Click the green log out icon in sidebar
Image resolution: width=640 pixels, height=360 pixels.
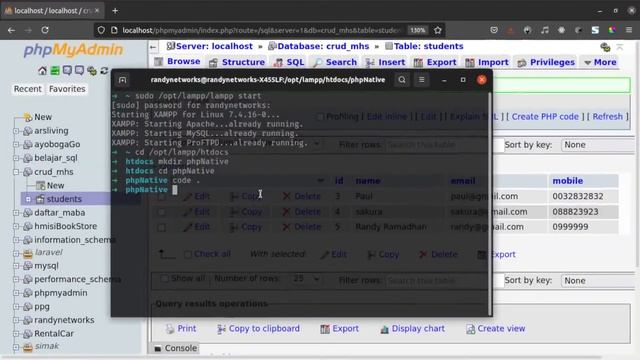tap(55, 71)
